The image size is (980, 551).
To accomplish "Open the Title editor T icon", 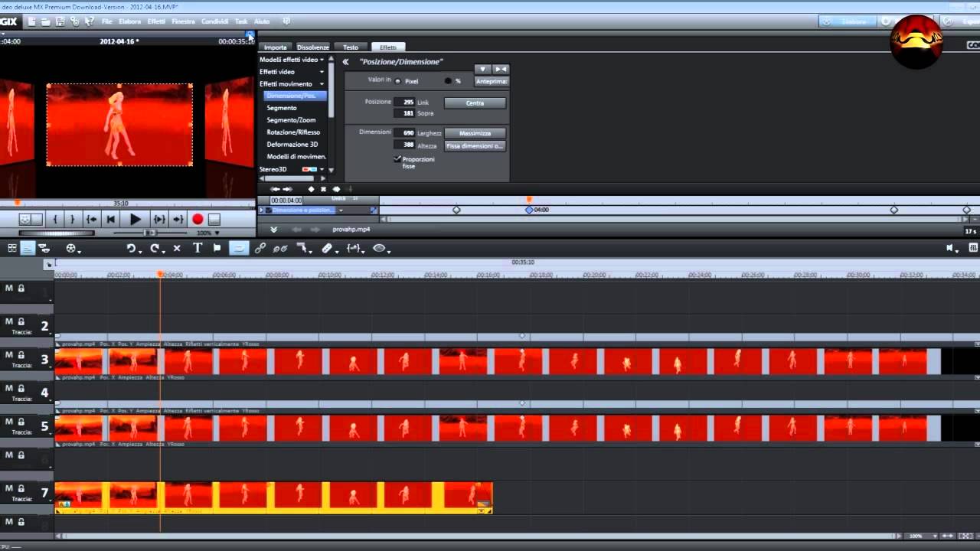I will pos(198,248).
